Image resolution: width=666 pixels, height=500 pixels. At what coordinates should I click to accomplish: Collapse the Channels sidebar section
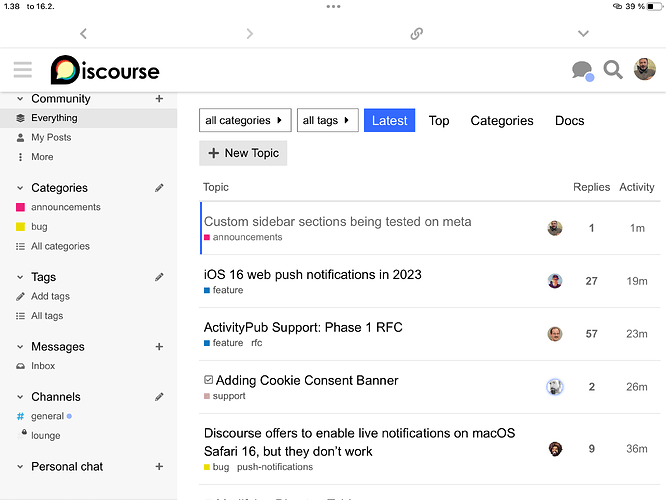pyautogui.click(x=20, y=397)
